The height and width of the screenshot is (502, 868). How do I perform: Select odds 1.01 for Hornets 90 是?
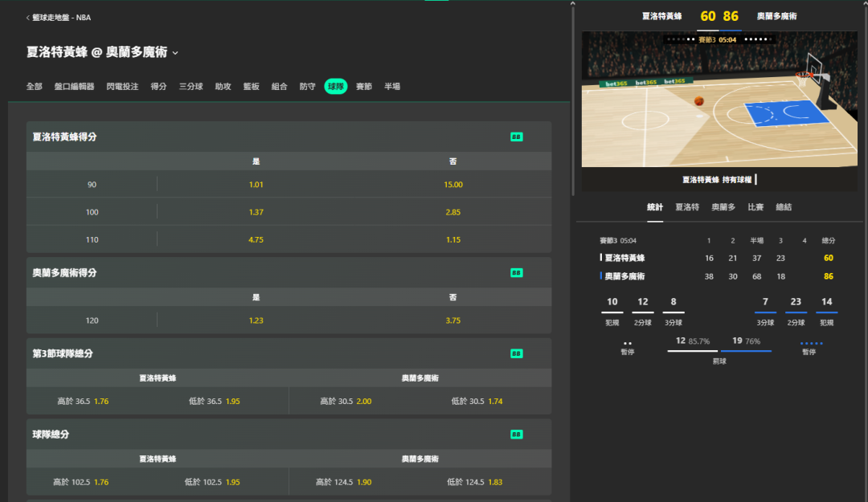pyautogui.click(x=256, y=185)
